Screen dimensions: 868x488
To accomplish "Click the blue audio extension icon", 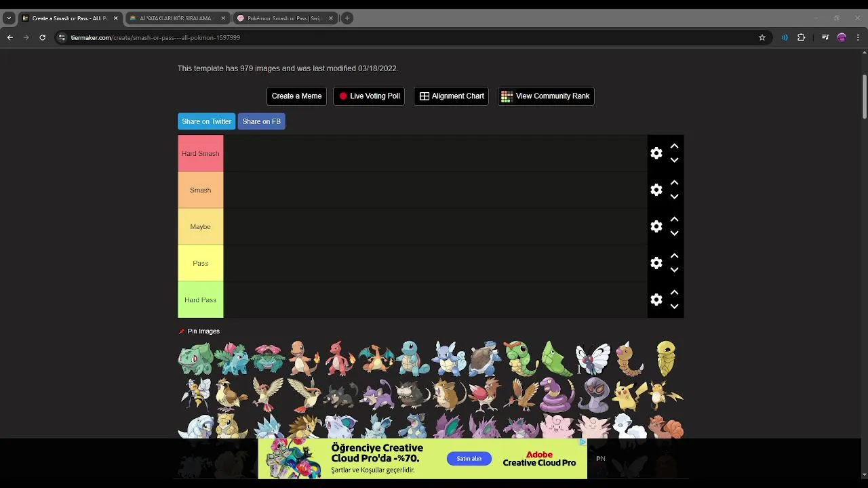I will 785,37.
